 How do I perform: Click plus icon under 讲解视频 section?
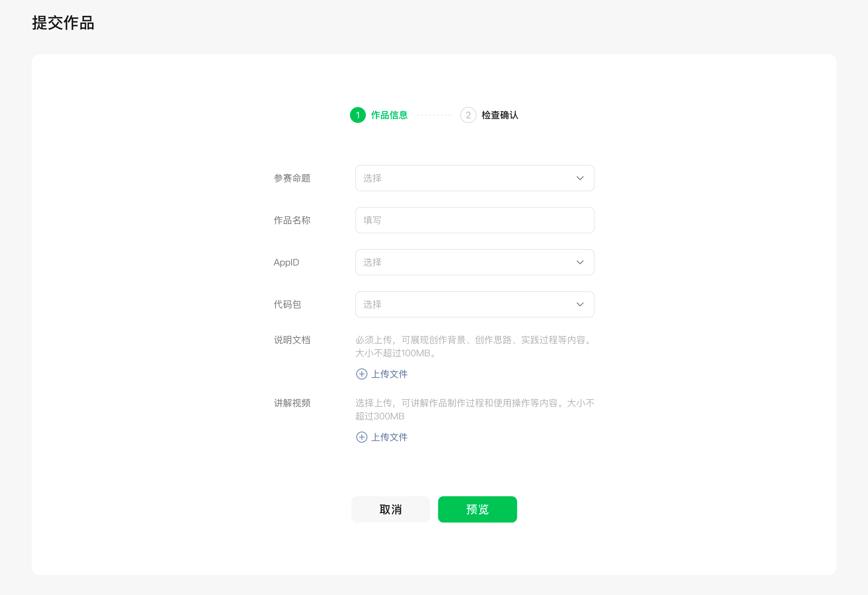[x=361, y=437]
